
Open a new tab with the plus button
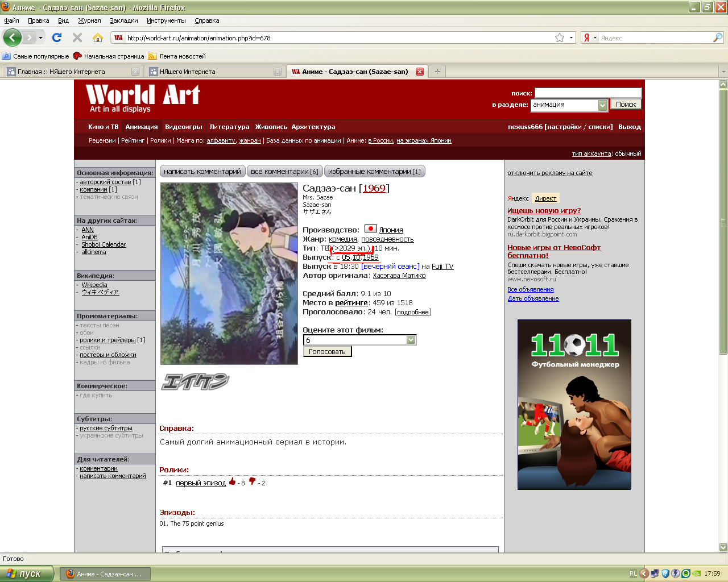point(437,72)
